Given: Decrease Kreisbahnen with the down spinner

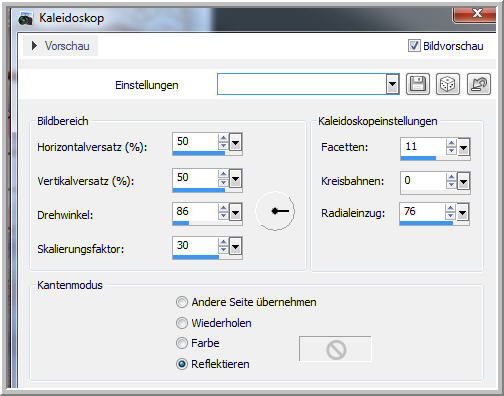Looking at the screenshot, I should pos(451,185).
